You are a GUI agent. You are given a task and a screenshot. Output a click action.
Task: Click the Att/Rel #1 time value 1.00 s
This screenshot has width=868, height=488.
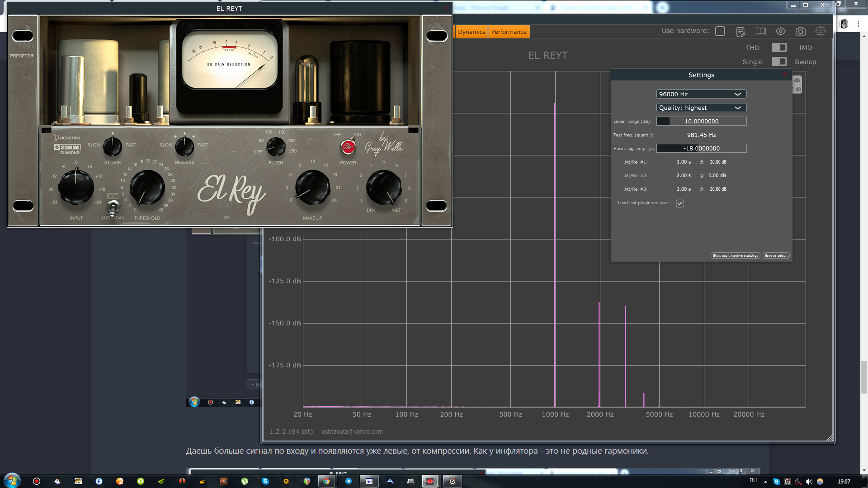coord(684,162)
